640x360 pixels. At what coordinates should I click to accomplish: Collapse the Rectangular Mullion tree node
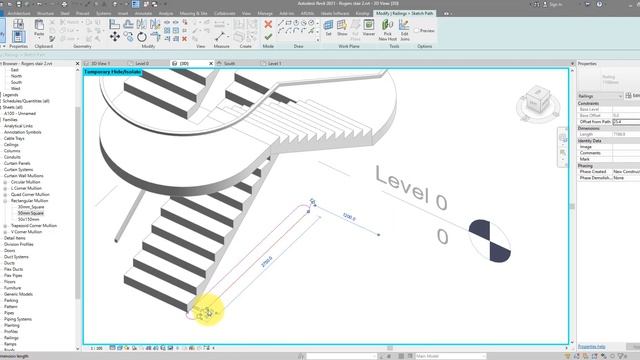click(x=5, y=201)
